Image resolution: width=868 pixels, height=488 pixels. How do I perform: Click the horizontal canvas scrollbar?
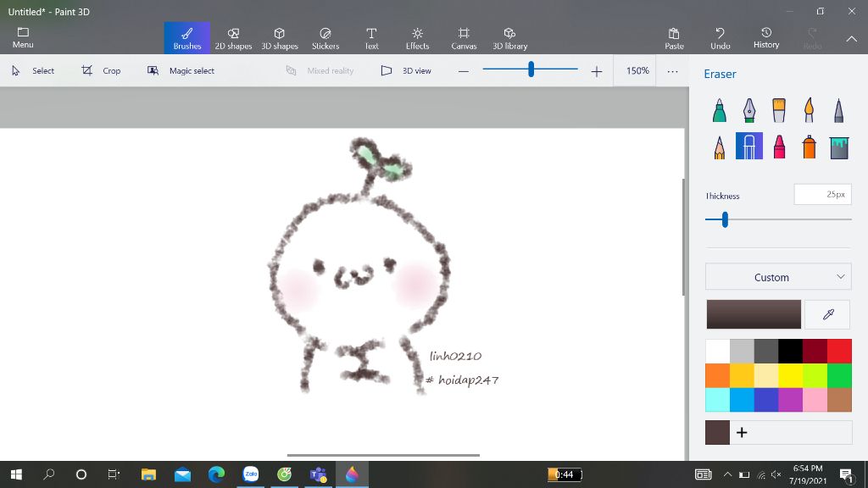click(383, 455)
